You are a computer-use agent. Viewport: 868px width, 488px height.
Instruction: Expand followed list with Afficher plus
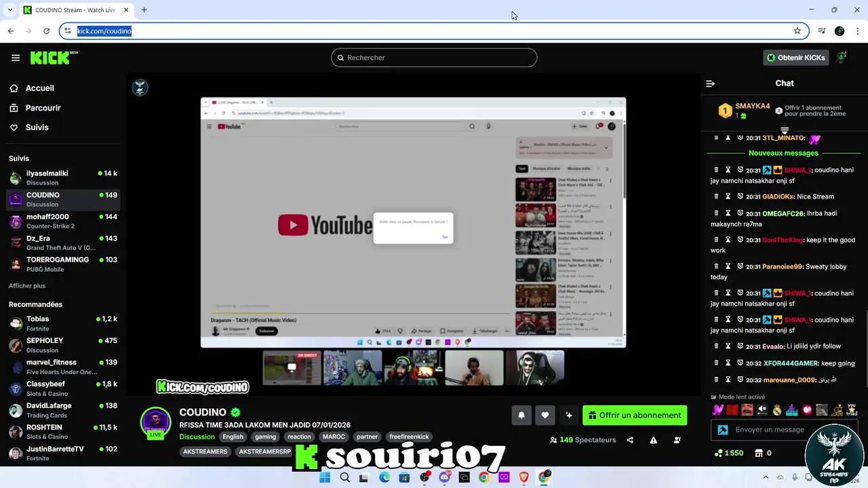27,286
